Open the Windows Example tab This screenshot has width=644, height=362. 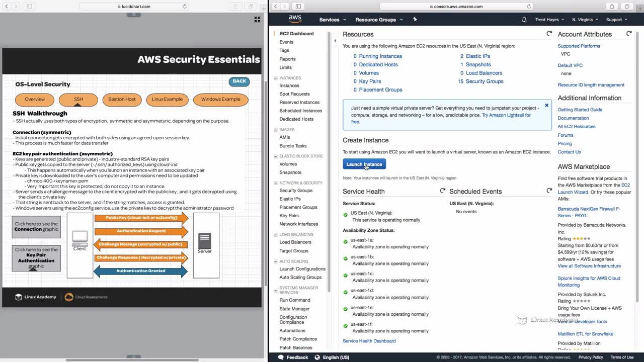click(x=221, y=99)
